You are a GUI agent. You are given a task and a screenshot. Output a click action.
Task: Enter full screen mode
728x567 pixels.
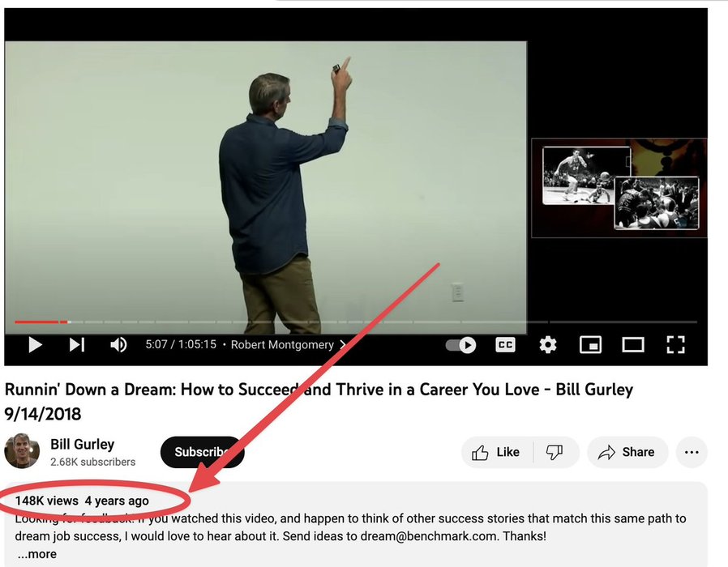click(675, 345)
